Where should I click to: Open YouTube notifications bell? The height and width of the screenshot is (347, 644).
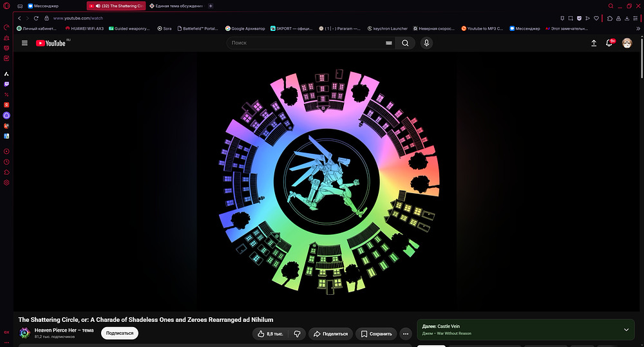pyautogui.click(x=609, y=43)
